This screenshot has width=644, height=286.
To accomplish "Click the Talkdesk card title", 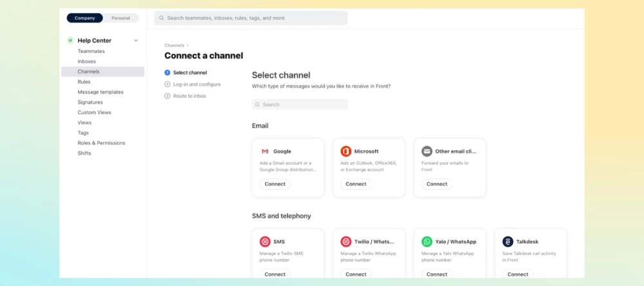I will (x=527, y=242).
